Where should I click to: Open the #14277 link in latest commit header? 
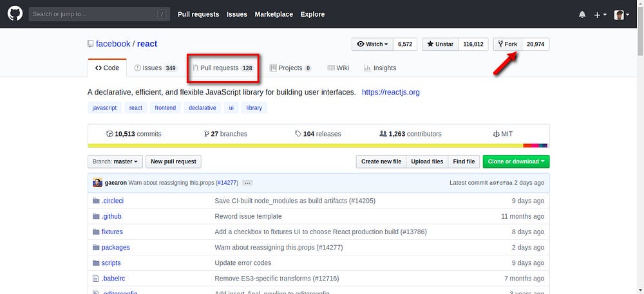pyautogui.click(x=227, y=183)
